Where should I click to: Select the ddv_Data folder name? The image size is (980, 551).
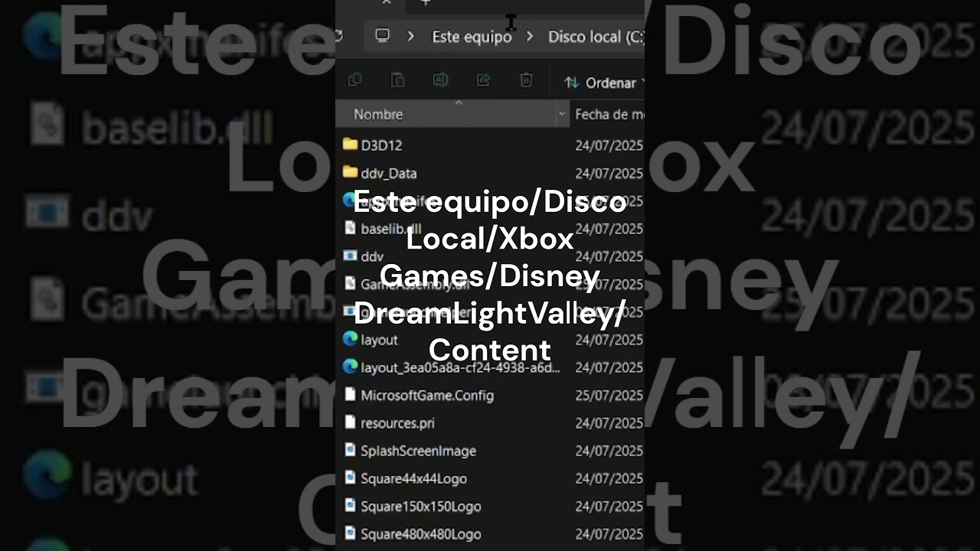tap(389, 173)
